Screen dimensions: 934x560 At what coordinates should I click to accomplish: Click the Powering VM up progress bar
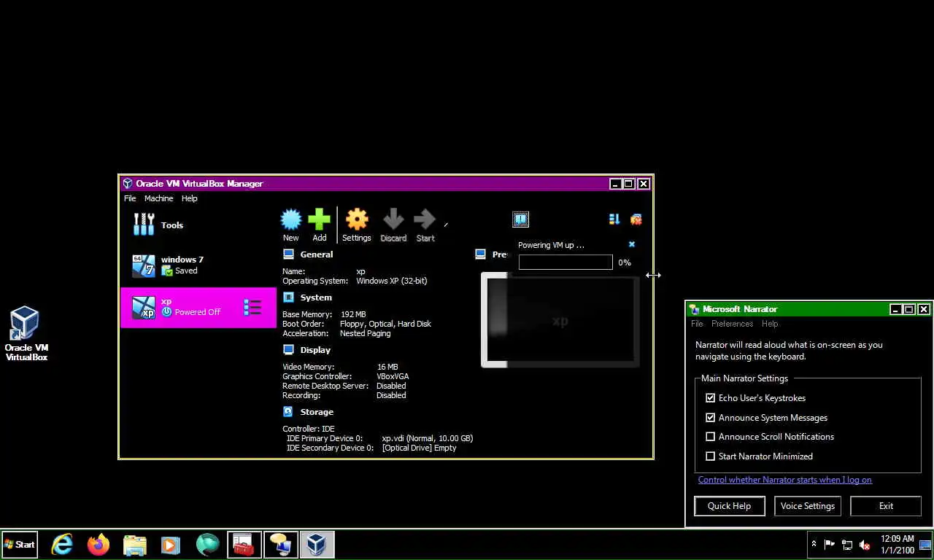(566, 262)
